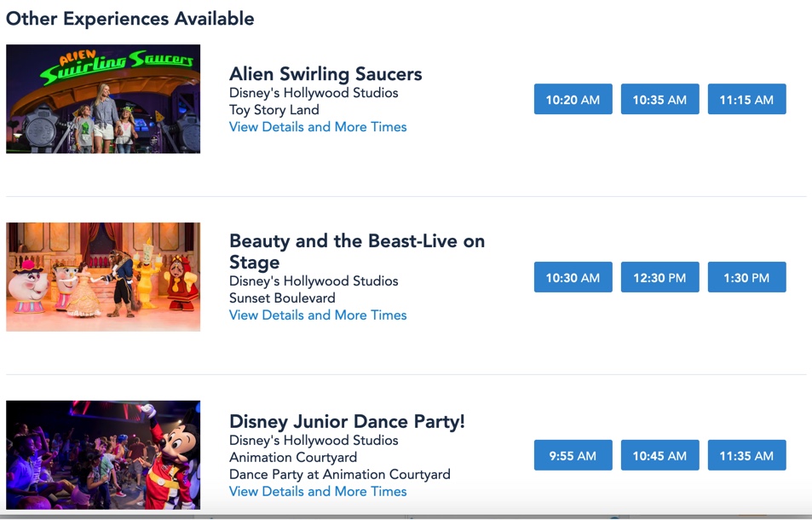This screenshot has height=520, width=812.
Task: Click the Toy Story Land location text
Action: pyautogui.click(x=274, y=110)
